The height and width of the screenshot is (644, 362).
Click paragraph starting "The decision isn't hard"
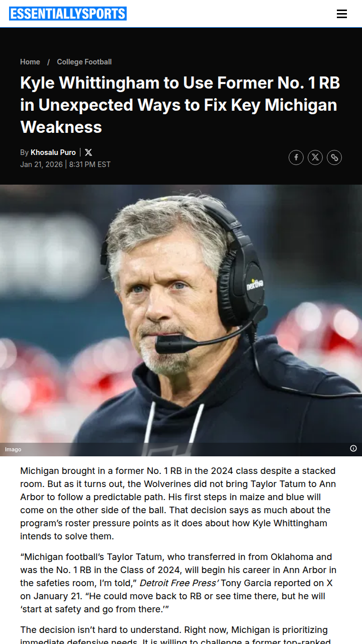(179, 634)
